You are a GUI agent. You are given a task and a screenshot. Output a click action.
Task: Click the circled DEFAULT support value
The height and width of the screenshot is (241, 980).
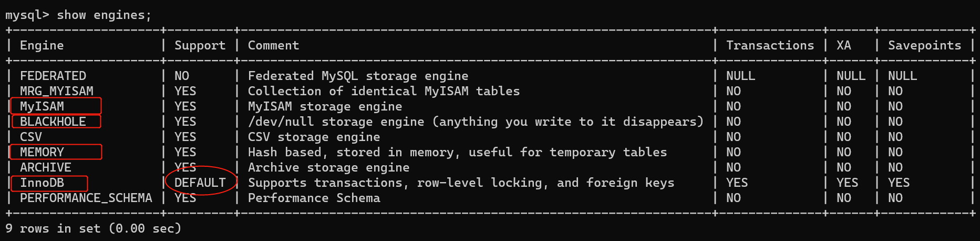(x=200, y=183)
